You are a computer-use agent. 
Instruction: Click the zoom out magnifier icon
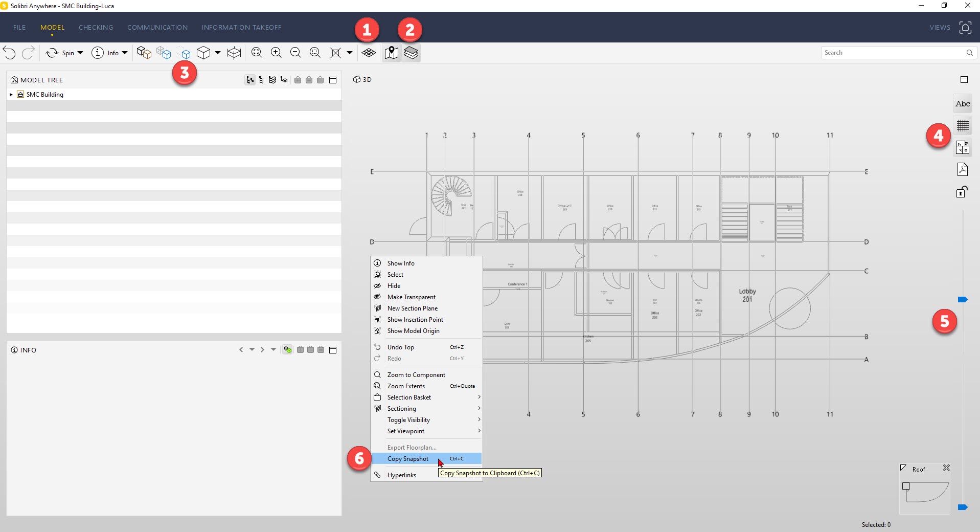coord(295,53)
